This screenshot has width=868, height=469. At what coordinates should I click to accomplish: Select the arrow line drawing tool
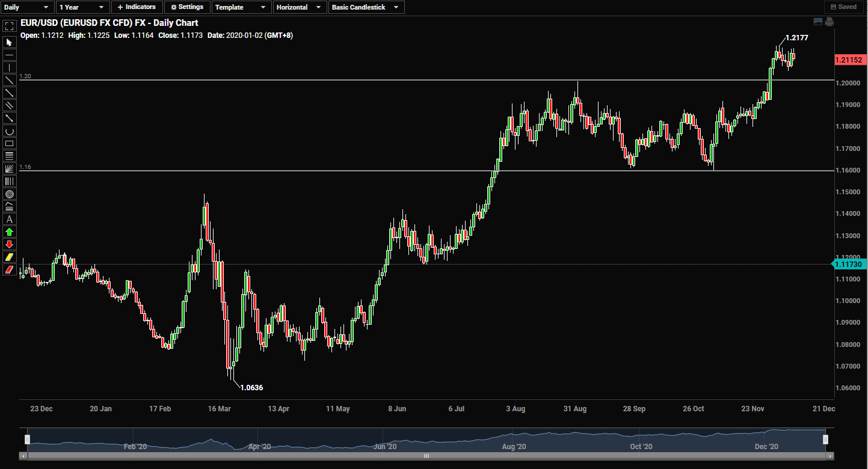(x=9, y=118)
